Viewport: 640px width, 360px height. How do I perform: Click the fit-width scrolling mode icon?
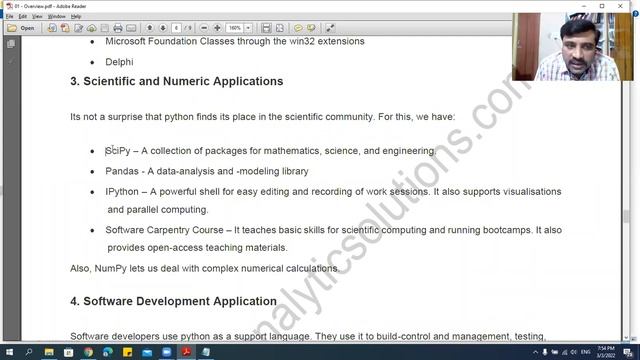(266, 28)
